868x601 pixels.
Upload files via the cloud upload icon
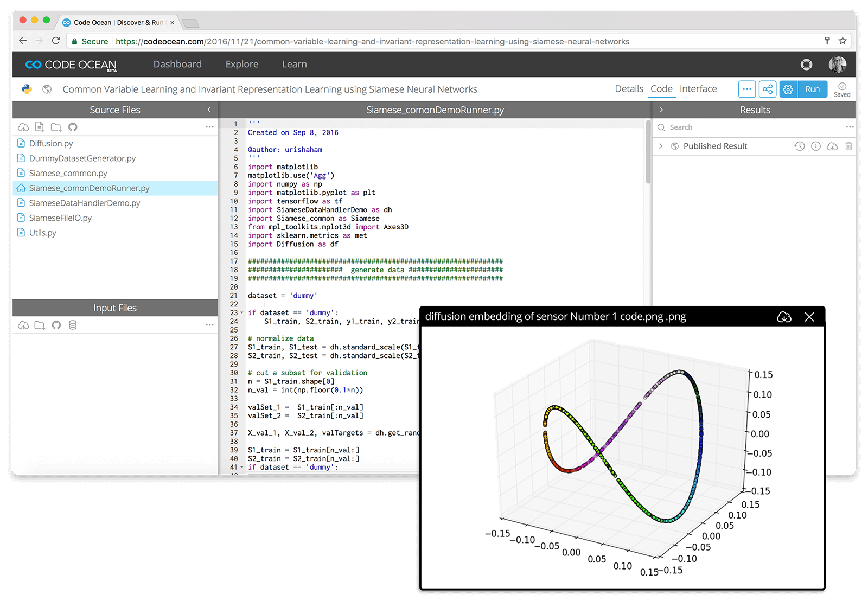click(23, 127)
